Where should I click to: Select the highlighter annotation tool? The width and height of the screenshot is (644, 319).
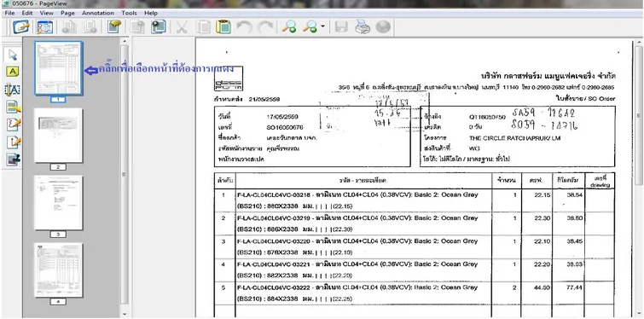point(13,107)
